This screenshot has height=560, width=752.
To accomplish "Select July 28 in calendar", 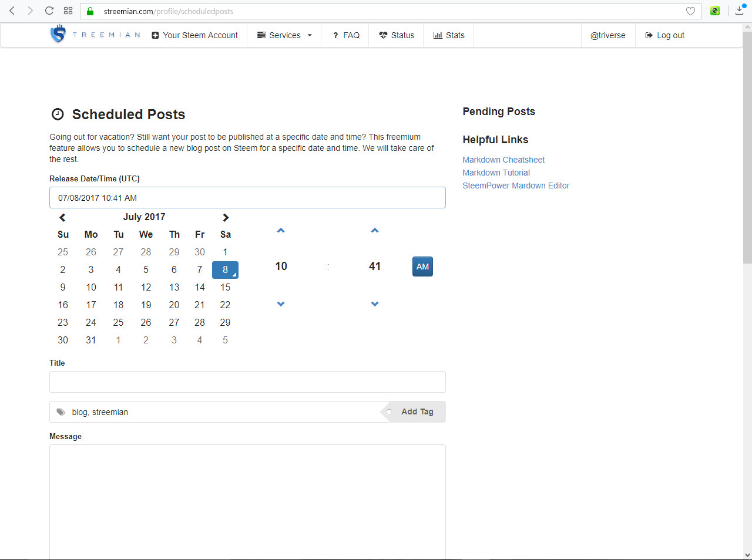I will point(200,322).
